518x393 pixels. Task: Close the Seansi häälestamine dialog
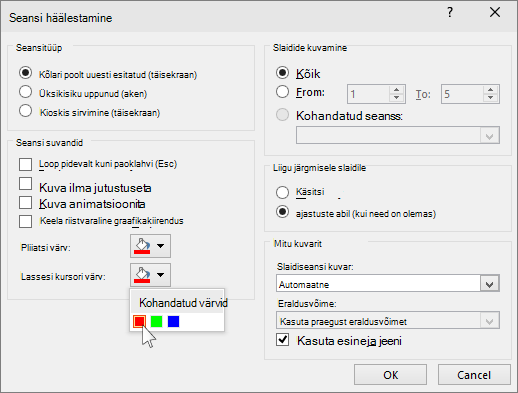pos(495,13)
